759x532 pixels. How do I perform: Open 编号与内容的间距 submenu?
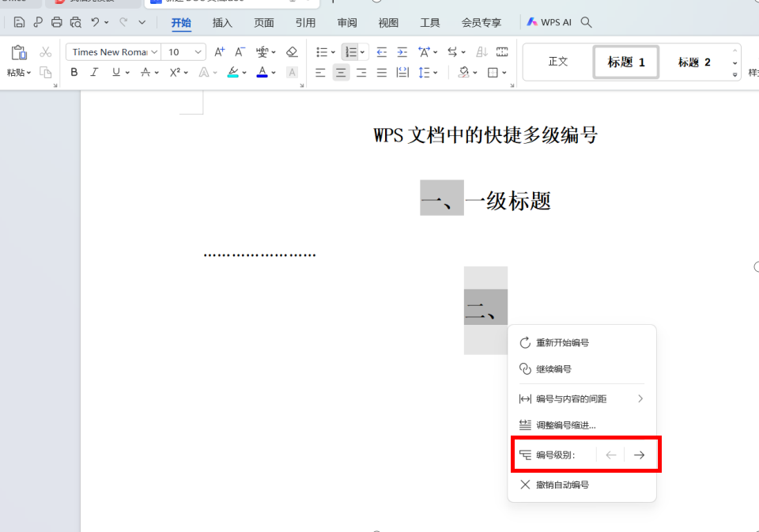tap(582, 399)
